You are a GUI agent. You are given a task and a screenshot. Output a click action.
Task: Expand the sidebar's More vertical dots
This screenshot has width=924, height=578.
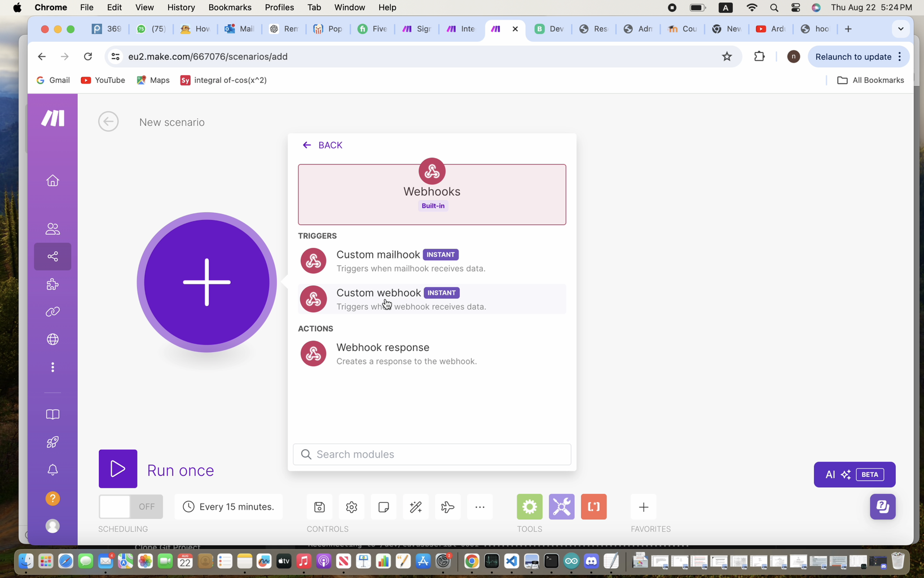[52, 367]
